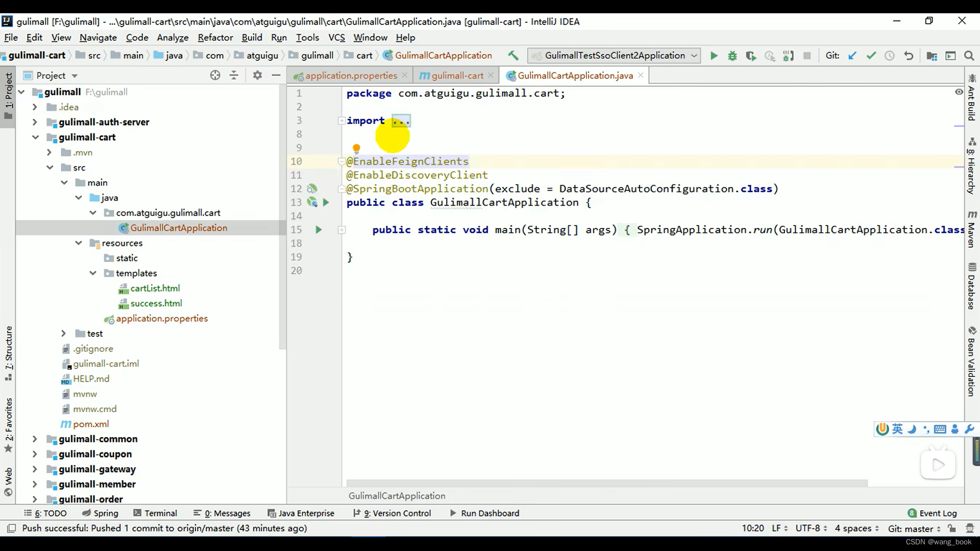
Task: Open the application.properties tab
Action: pos(350,76)
